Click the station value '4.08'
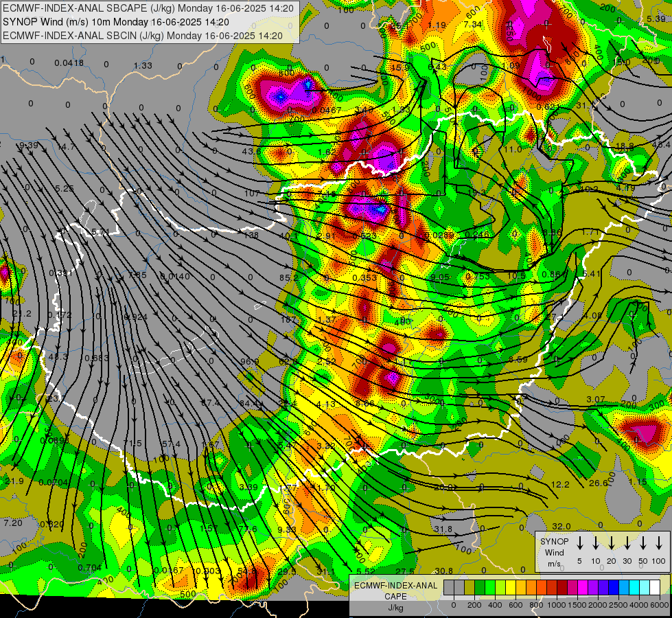 (592, 316)
